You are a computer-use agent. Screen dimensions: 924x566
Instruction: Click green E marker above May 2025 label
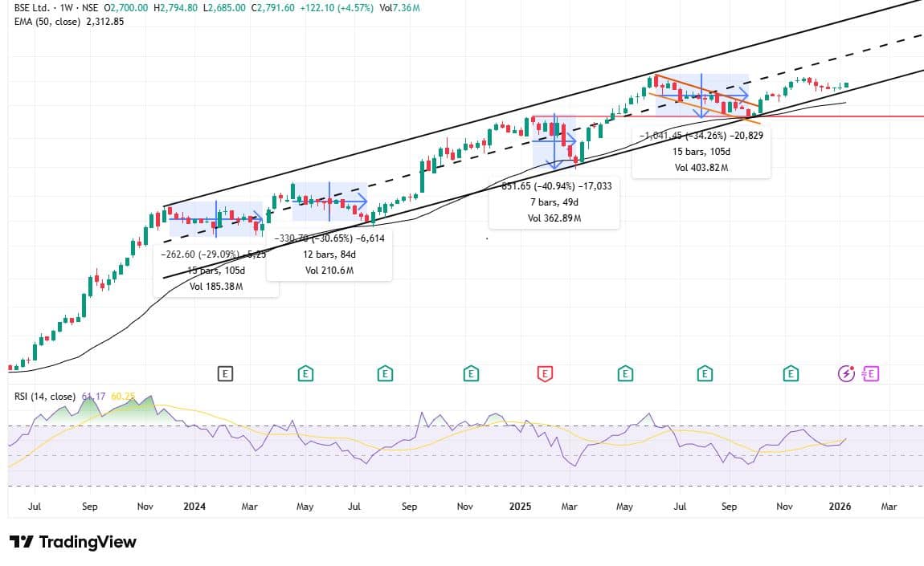pos(625,373)
